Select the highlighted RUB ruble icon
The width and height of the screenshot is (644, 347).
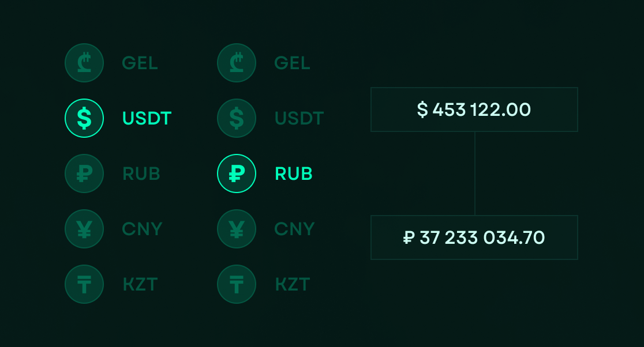coord(237,173)
